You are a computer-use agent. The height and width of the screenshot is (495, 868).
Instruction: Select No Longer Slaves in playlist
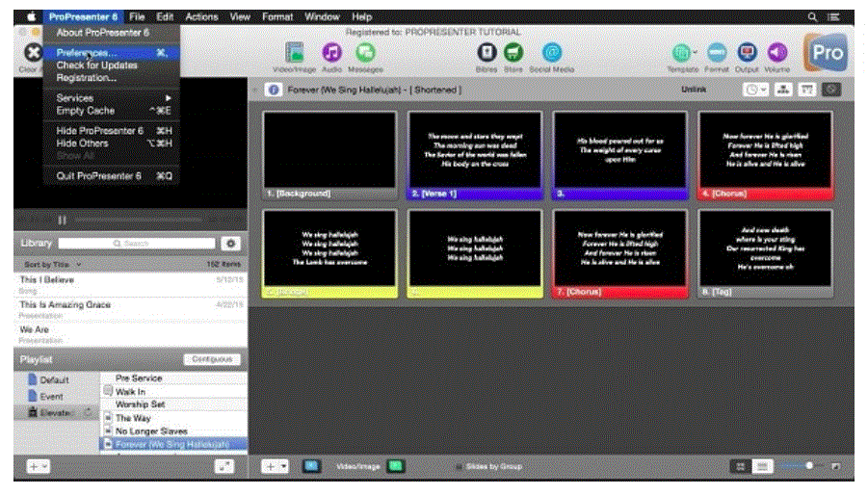[173, 430]
